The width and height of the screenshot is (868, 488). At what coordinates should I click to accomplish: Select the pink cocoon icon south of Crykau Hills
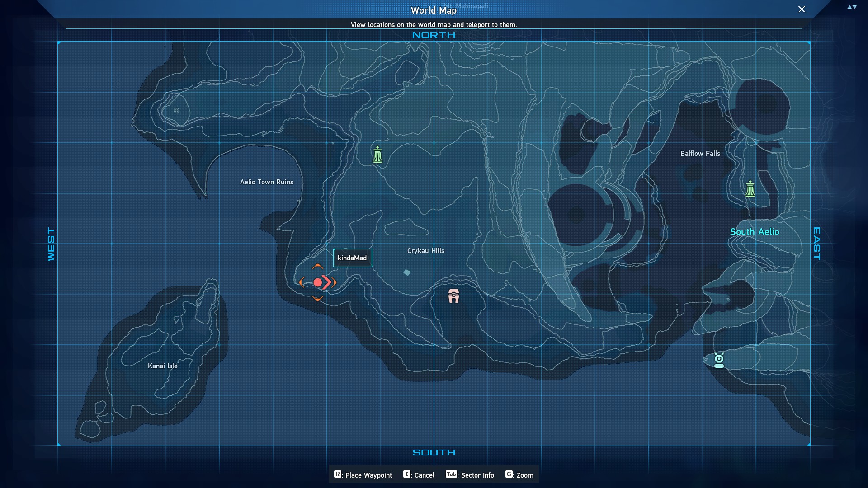click(453, 296)
